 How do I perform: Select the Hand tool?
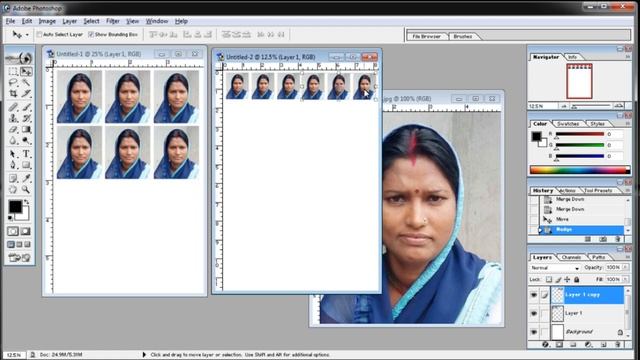13,189
